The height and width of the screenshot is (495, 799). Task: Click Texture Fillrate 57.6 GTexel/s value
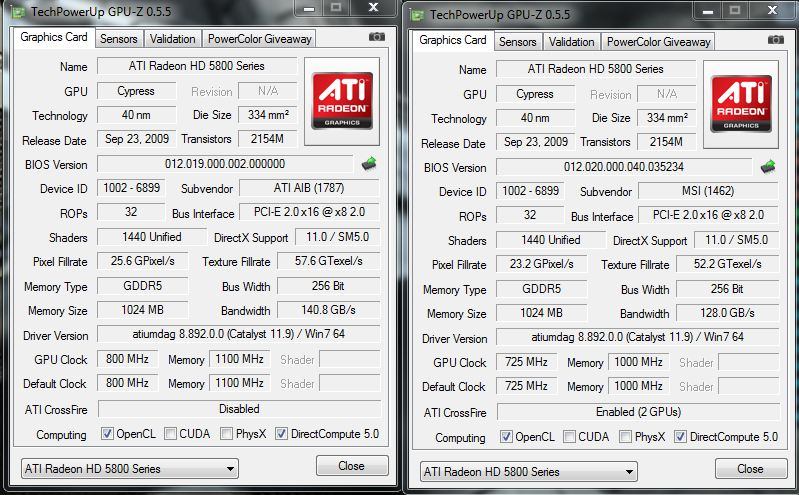pos(329,261)
